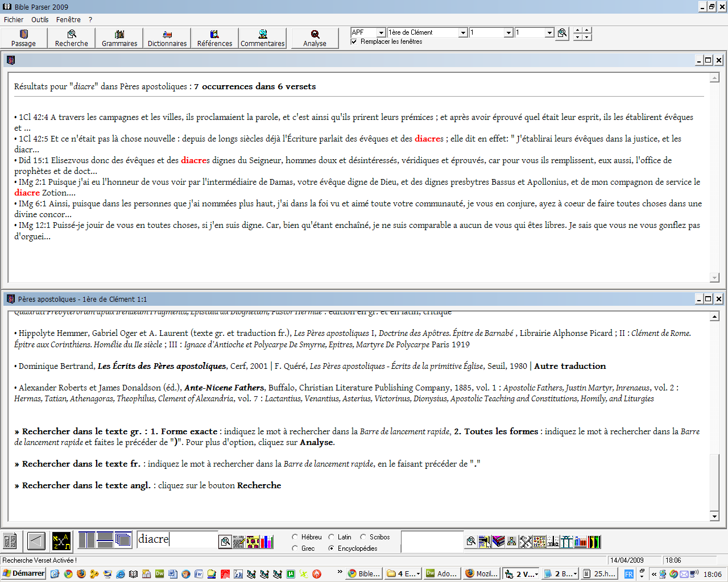Click the "IMg 6:1" search result line

tap(358, 209)
